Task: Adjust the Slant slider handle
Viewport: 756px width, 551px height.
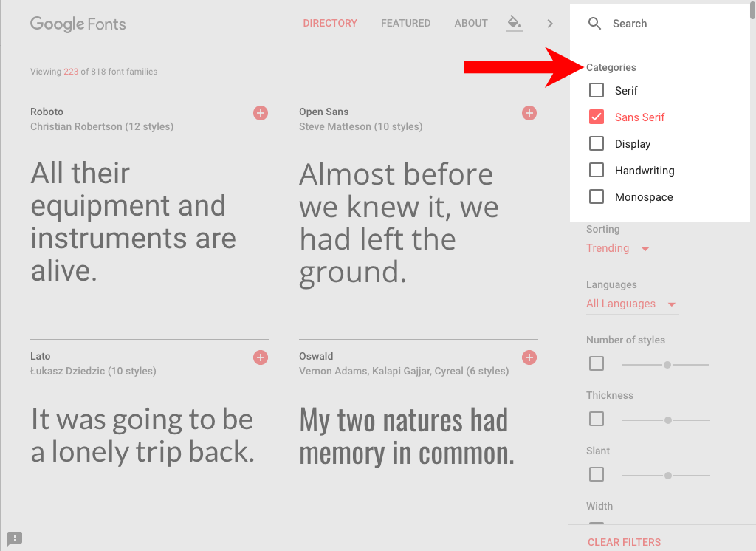Action: (x=667, y=476)
